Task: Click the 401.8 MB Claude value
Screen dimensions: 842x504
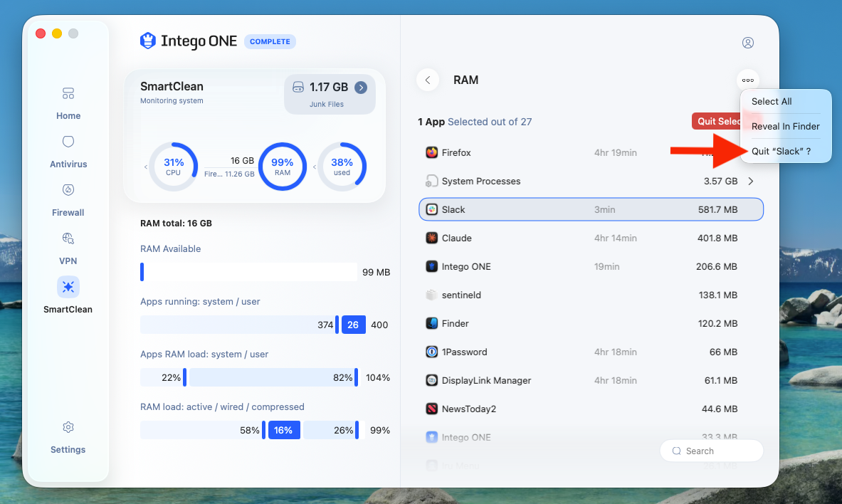Action: [x=717, y=238]
